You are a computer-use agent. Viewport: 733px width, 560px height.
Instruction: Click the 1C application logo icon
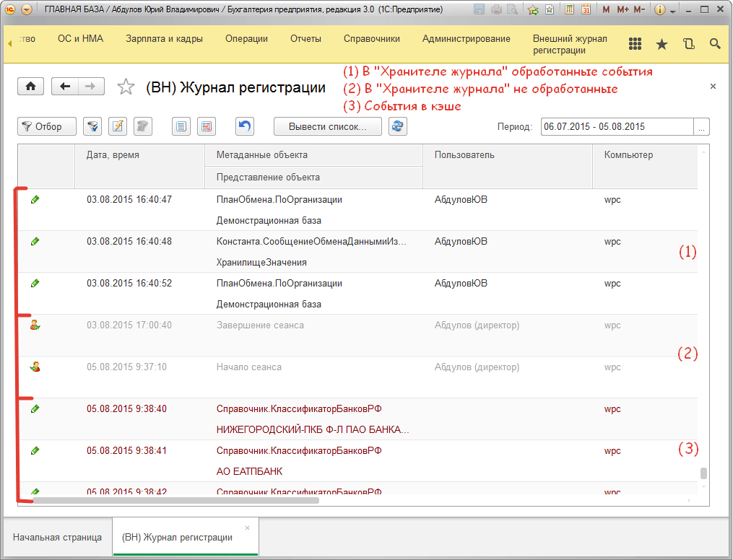[10, 9]
